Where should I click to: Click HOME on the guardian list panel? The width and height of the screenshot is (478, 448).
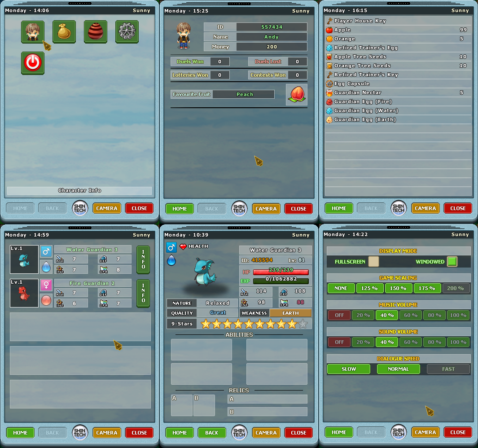[x=21, y=433]
